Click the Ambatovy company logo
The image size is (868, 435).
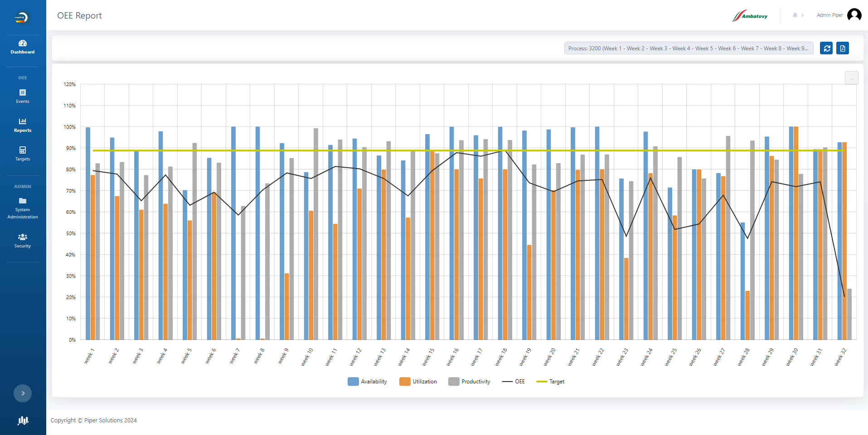[750, 16]
